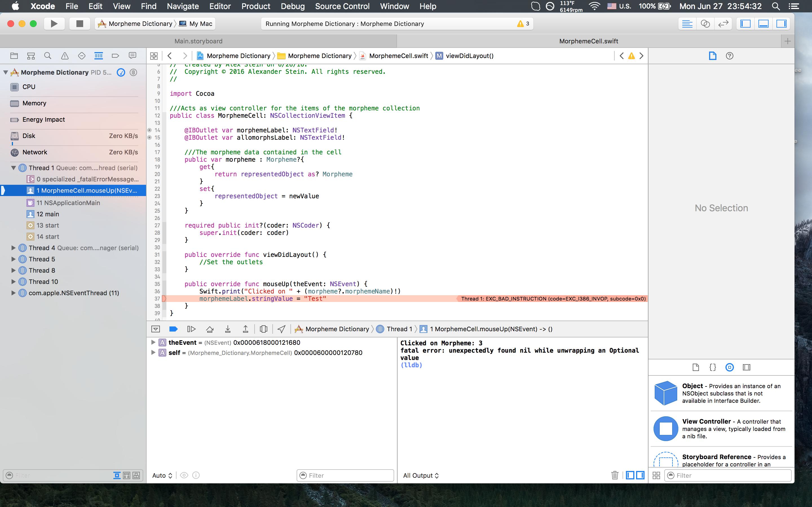Switch to the Main.storyboard tab

pyautogui.click(x=198, y=41)
